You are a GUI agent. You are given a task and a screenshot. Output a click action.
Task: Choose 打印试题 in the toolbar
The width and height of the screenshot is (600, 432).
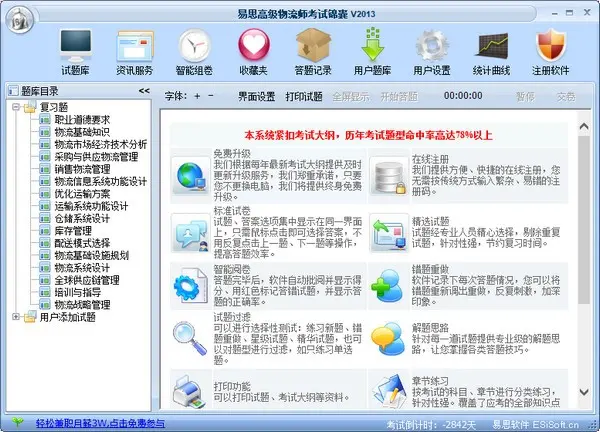coord(304,96)
